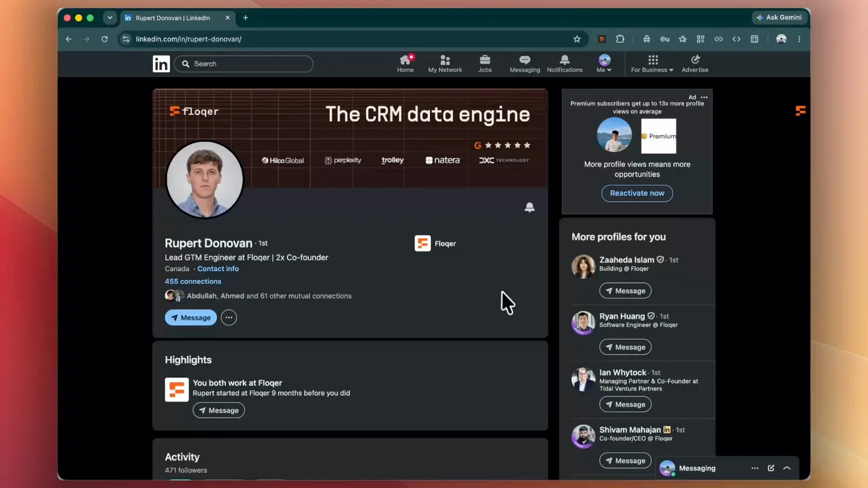Message Ryan Huang
The image size is (868, 488).
pyautogui.click(x=625, y=347)
